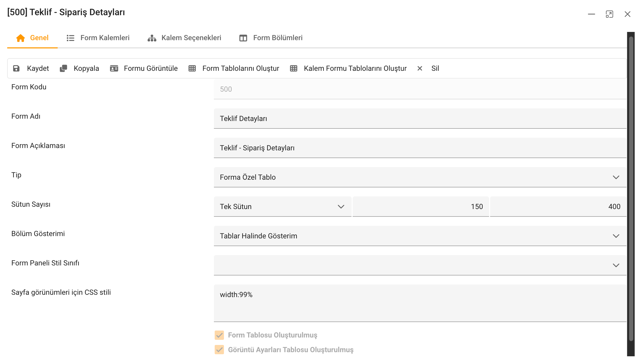Click the Sil button
The width and height of the screenshot is (643, 364).
[435, 68]
